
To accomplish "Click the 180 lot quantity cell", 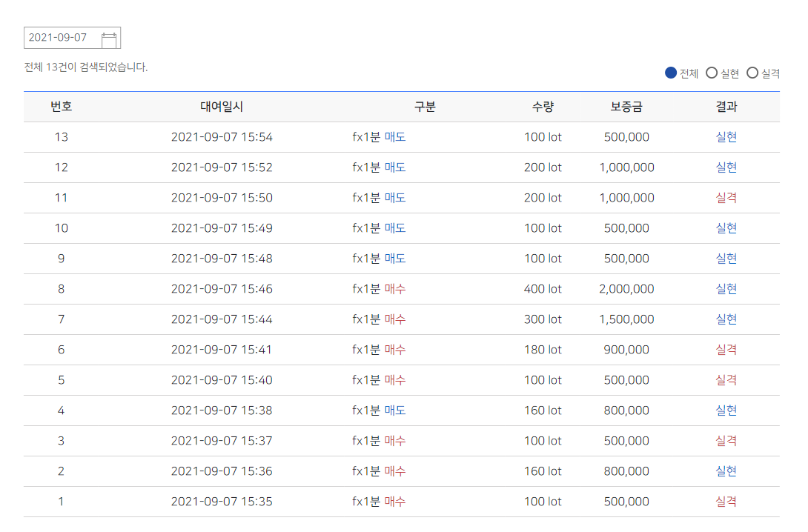I will pyautogui.click(x=543, y=350).
